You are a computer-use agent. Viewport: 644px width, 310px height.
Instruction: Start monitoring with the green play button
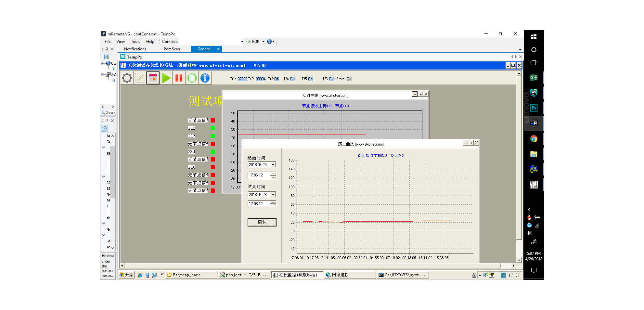(x=166, y=78)
